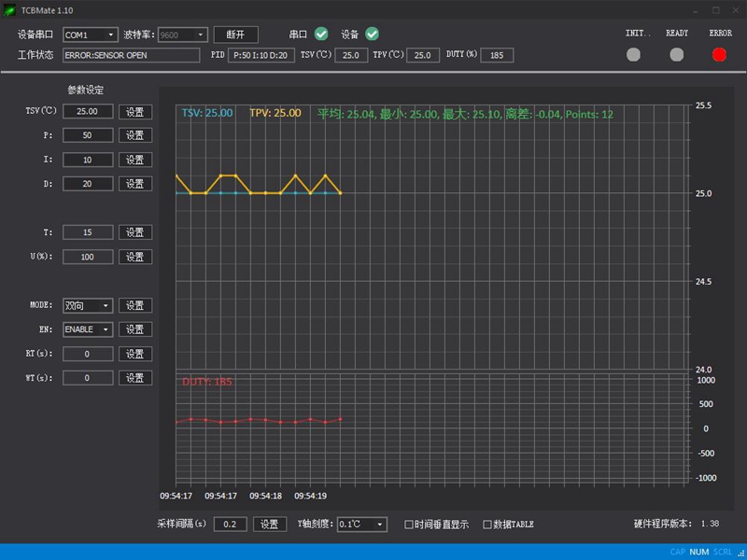Viewport: 747px width, 560px height.
Task: Click the gray READY indicator light
Action: 677,54
